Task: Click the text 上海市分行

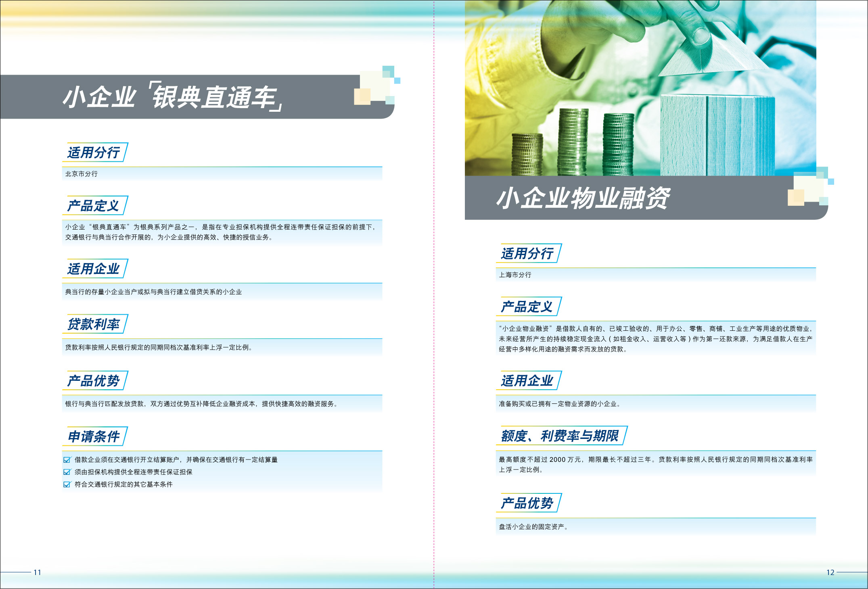Action: coord(515,275)
